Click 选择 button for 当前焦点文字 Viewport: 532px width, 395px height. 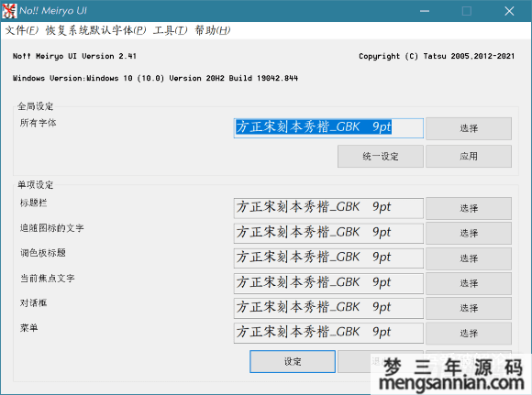click(x=469, y=283)
